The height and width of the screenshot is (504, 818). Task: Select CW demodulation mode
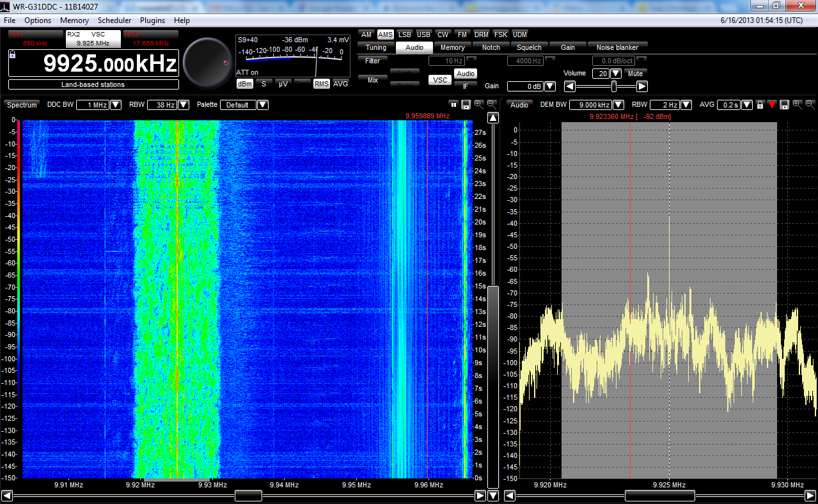443,35
